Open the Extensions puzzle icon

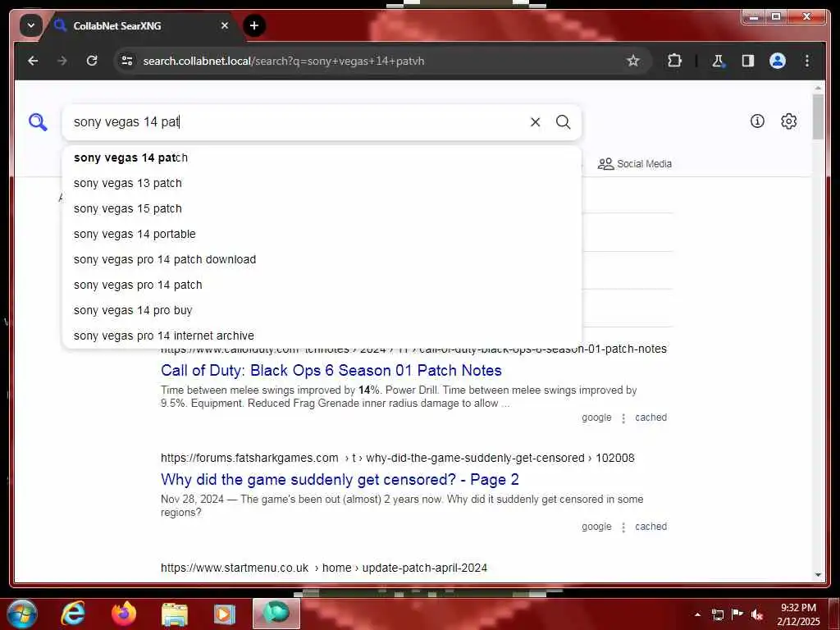coord(674,61)
